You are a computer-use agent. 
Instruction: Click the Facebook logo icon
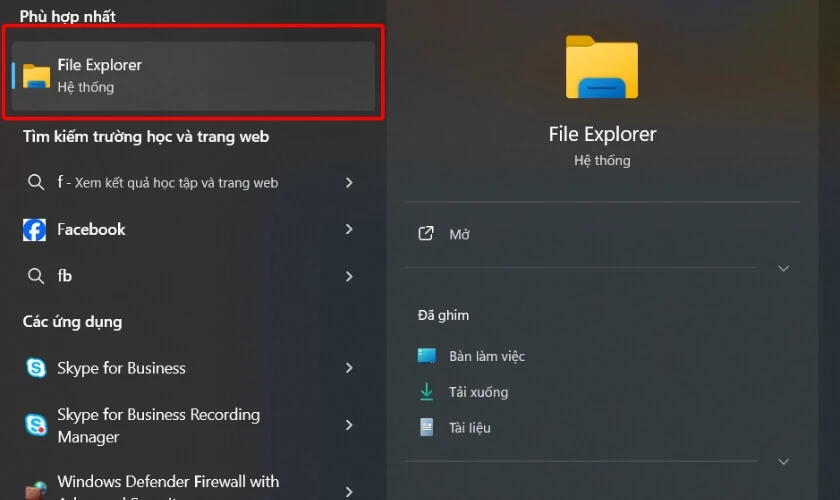tap(34, 229)
